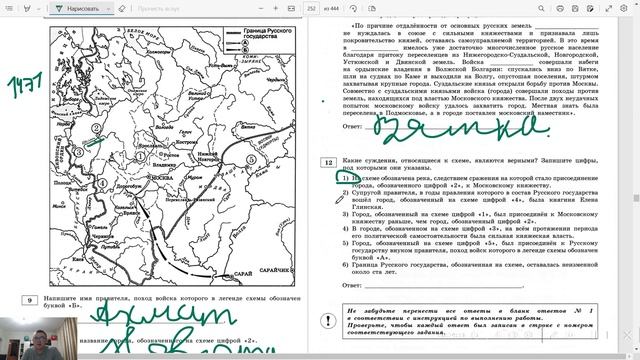
Task: Zoom out with the minus button
Action: [x=261, y=8]
